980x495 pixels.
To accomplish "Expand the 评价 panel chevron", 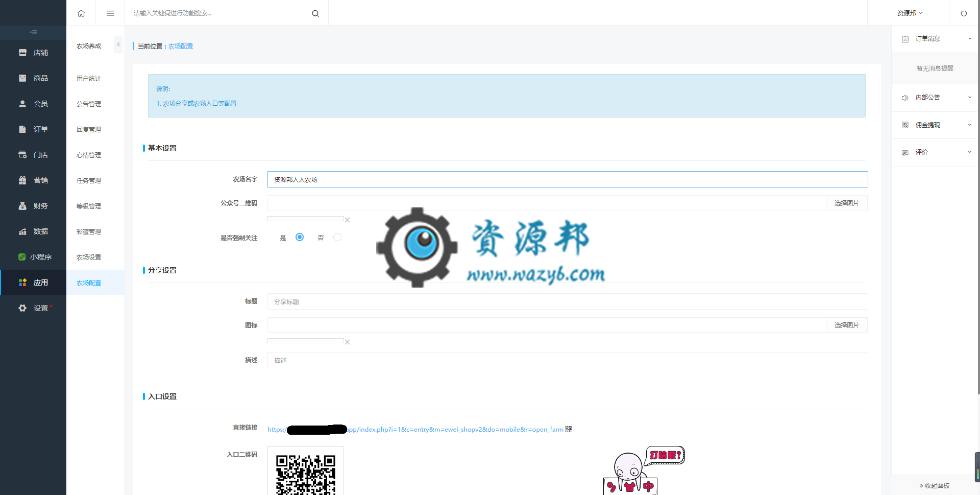I will tap(969, 152).
